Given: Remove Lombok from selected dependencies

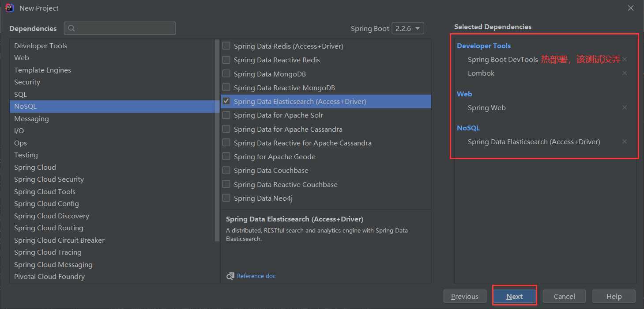Looking at the screenshot, I should pos(625,73).
